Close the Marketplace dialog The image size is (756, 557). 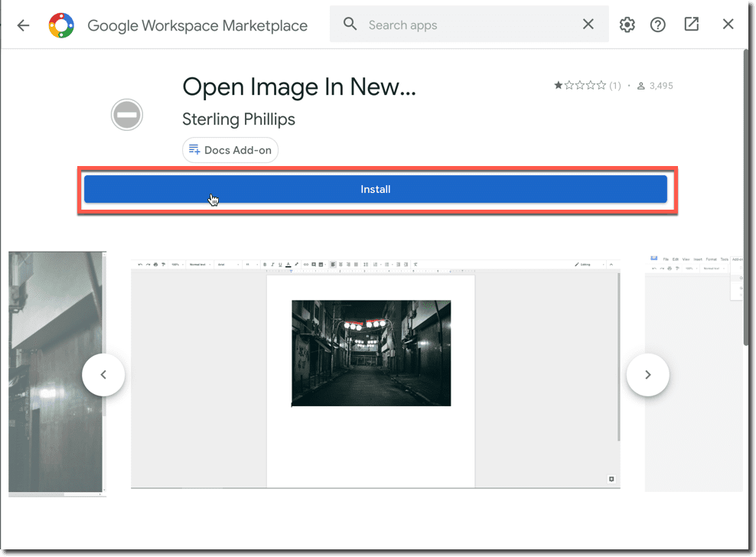point(728,24)
